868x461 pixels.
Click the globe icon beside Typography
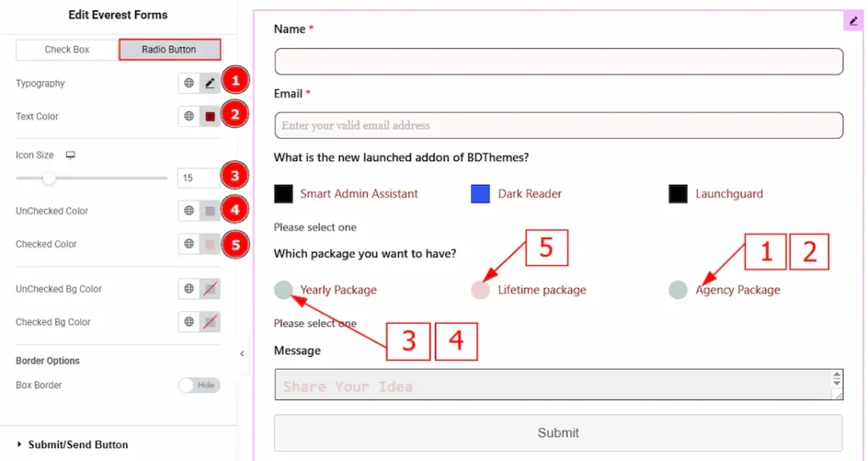pos(189,83)
